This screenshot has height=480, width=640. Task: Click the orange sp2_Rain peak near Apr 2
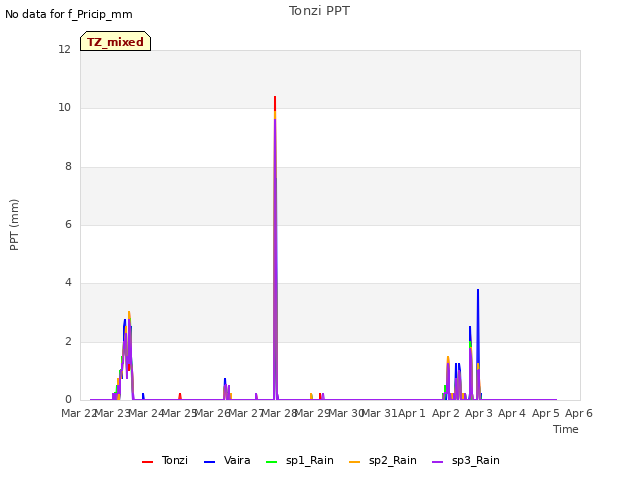coord(448,359)
